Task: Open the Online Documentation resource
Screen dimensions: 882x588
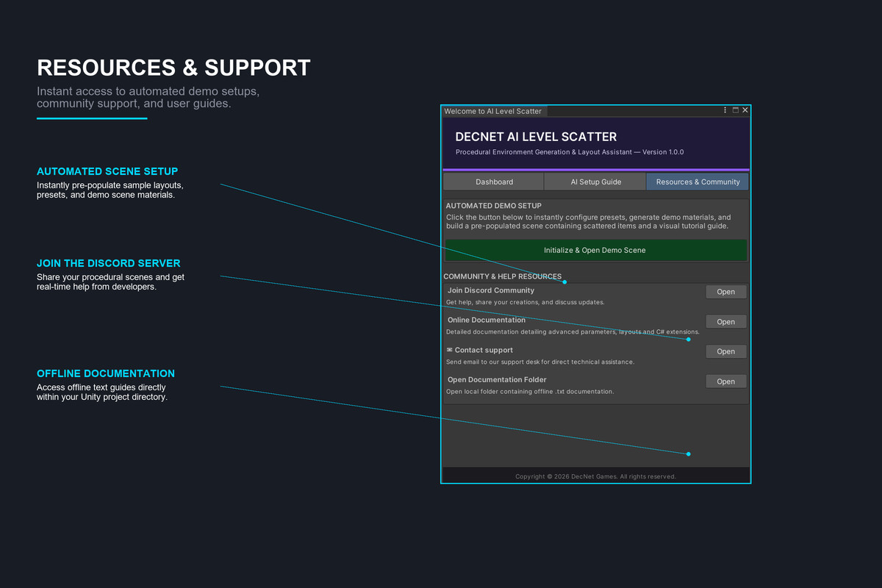Action: pos(726,321)
